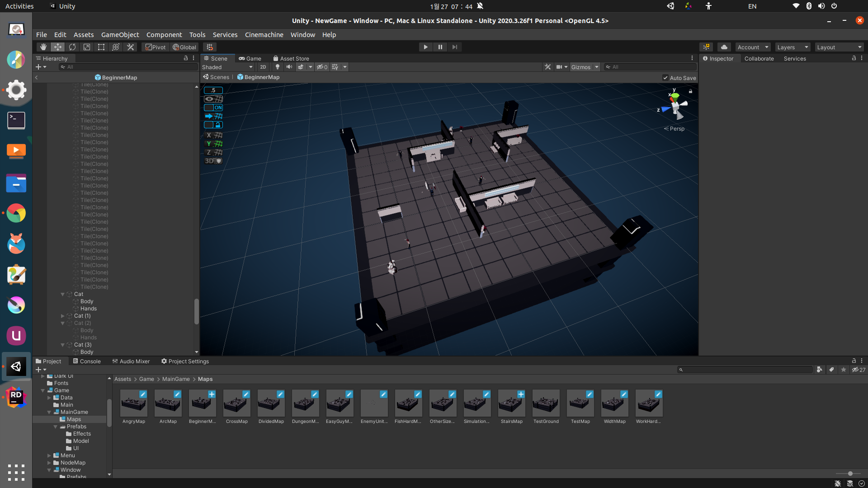The image size is (868, 488).
Task: Open the Layout dropdown
Action: tap(840, 47)
